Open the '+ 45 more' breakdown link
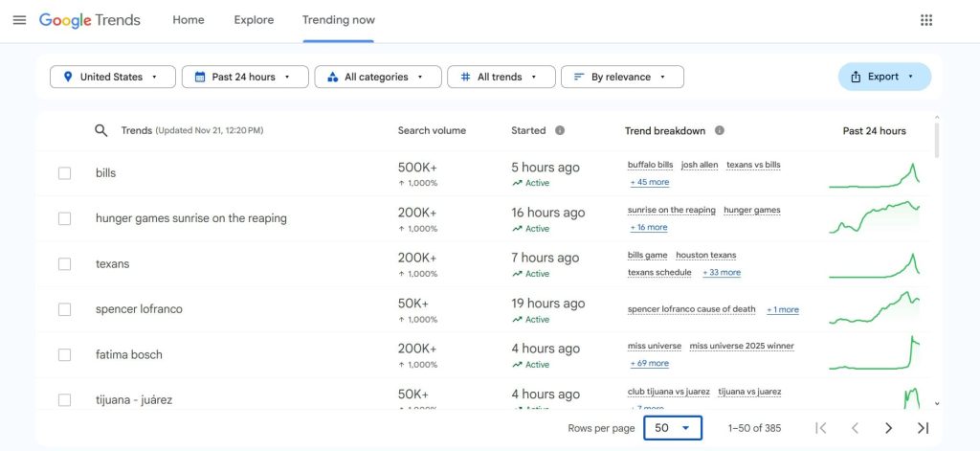This screenshot has width=980, height=451. point(649,182)
